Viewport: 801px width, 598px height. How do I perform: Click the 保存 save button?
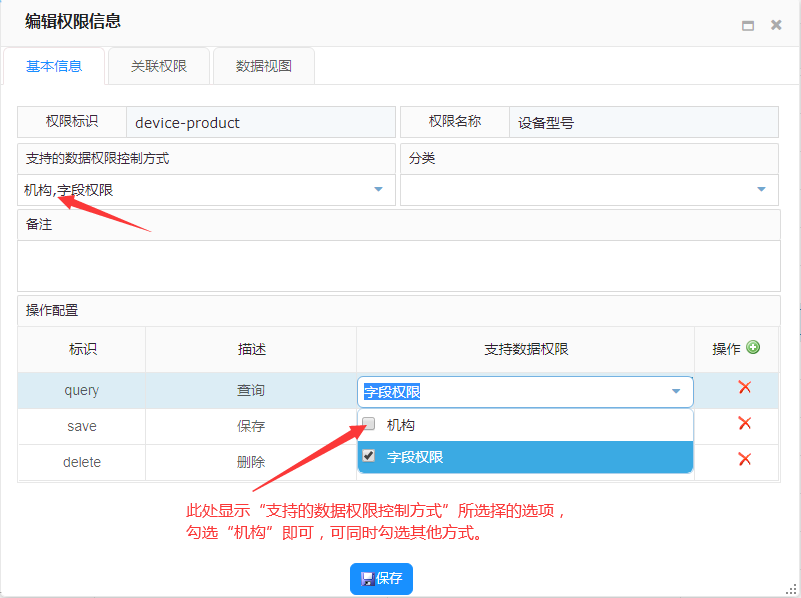381,579
